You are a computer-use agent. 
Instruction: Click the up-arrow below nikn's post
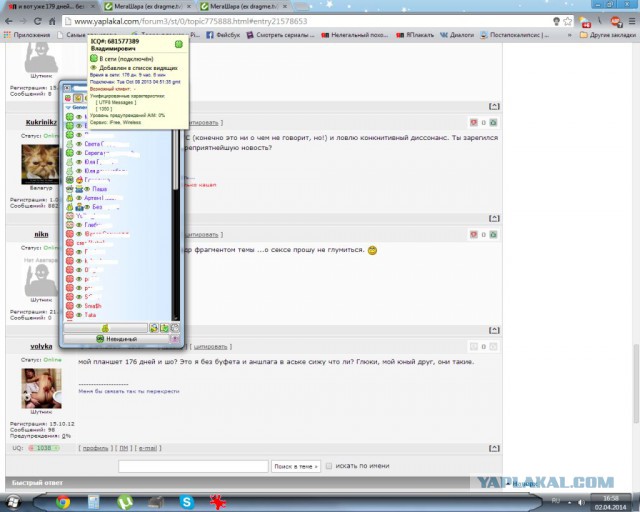click(x=494, y=330)
